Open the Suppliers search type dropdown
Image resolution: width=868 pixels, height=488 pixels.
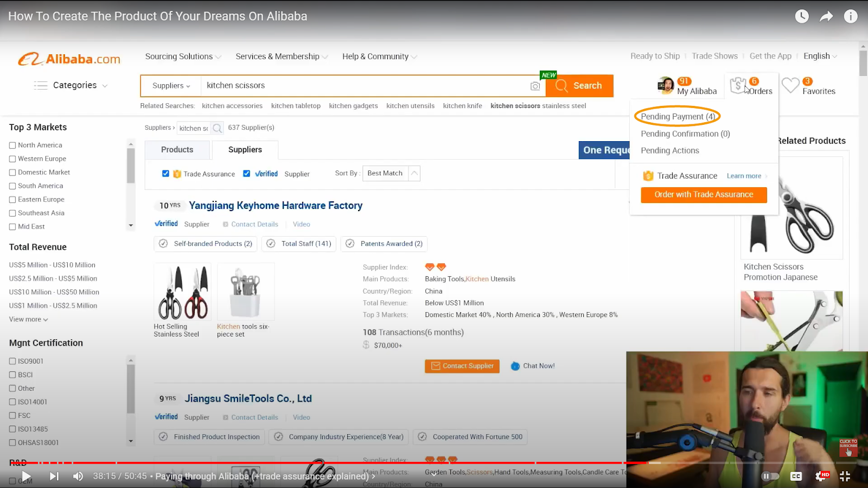171,86
